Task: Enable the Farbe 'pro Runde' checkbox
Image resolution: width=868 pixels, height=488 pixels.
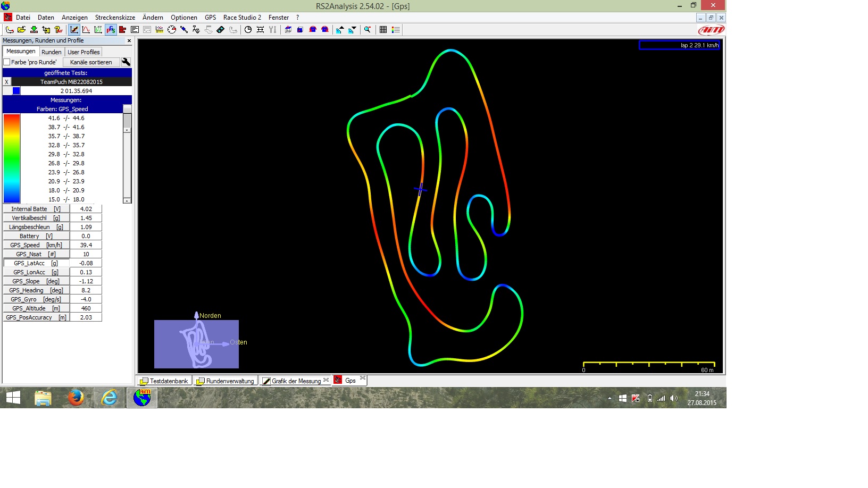Action: coord(7,62)
